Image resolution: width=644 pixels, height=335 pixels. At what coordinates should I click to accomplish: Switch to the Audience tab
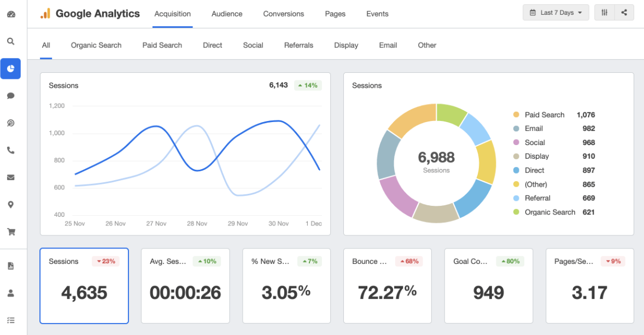227,14
